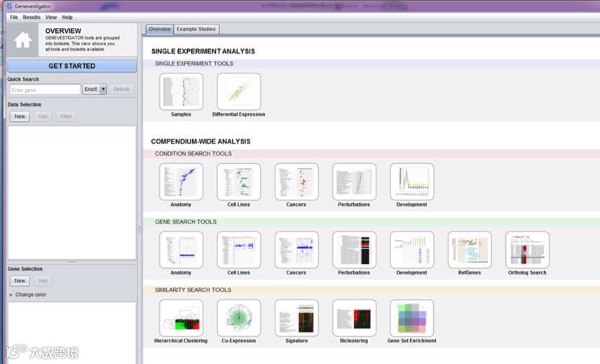Open Cancers under Gene Search Tools

(296, 250)
